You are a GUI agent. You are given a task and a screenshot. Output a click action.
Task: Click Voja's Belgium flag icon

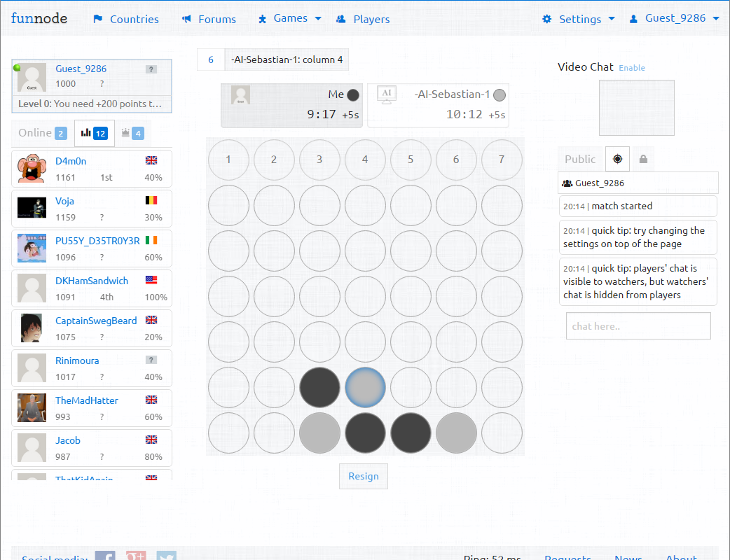pos(151,200)
